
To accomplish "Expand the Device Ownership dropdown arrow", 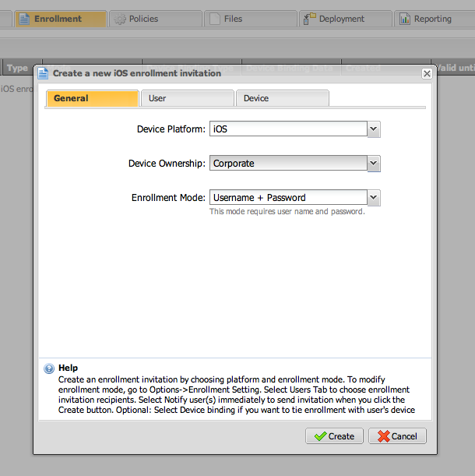I will click(x=374, y=164).
